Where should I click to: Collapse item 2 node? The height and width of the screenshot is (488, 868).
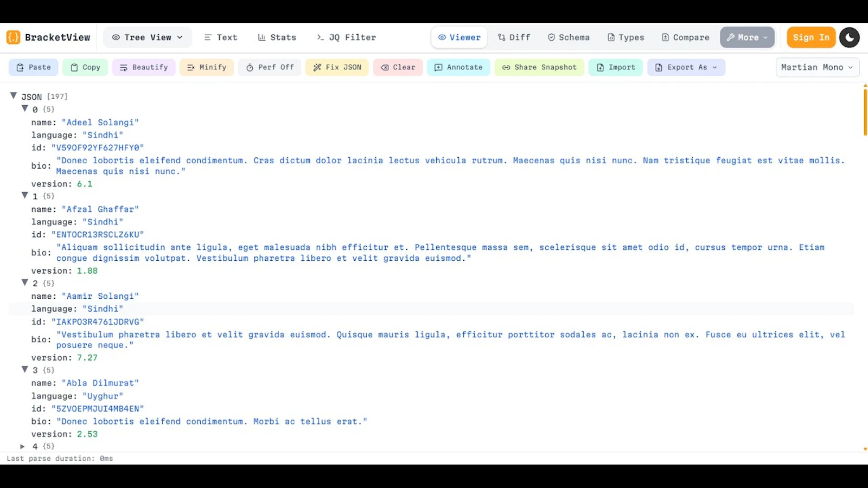click(24, 282)
